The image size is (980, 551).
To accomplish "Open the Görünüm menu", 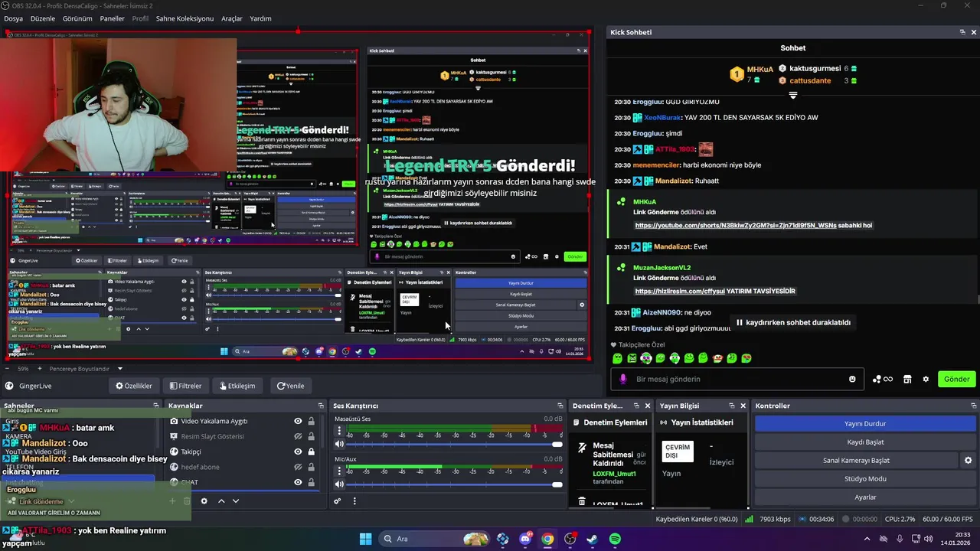I will pos(77,18).
